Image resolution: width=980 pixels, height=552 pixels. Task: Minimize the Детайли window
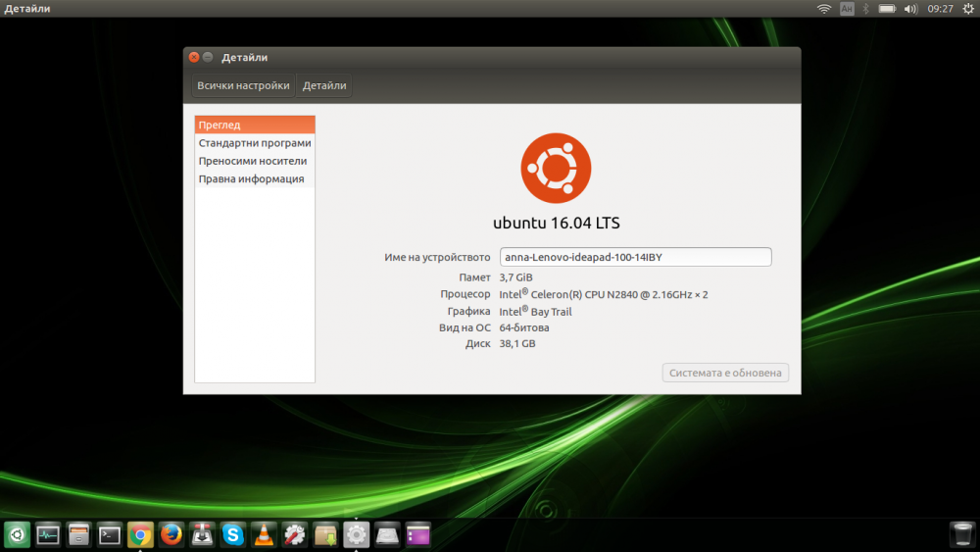point(208,57)
